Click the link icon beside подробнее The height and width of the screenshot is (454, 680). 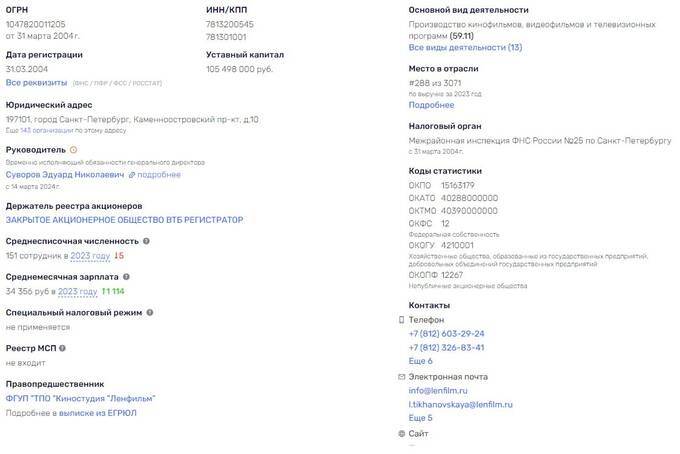point(132,175)
